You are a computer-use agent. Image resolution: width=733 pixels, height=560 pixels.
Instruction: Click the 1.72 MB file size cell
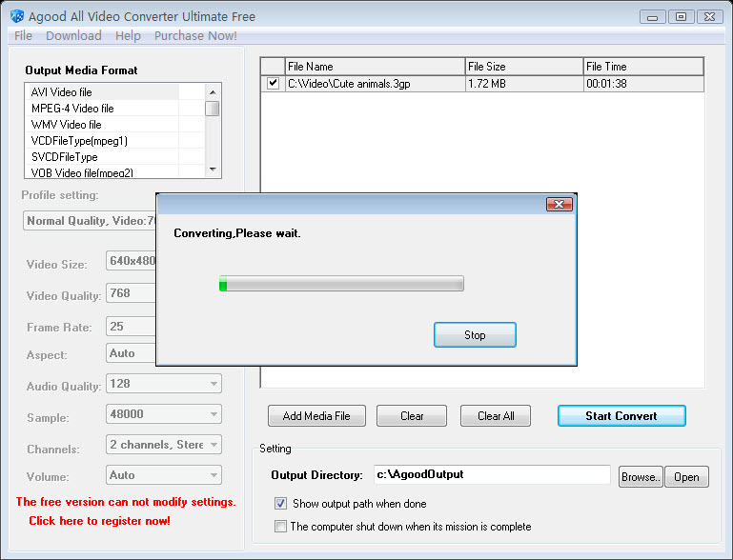pyautogui.click(x=524, y=84)
